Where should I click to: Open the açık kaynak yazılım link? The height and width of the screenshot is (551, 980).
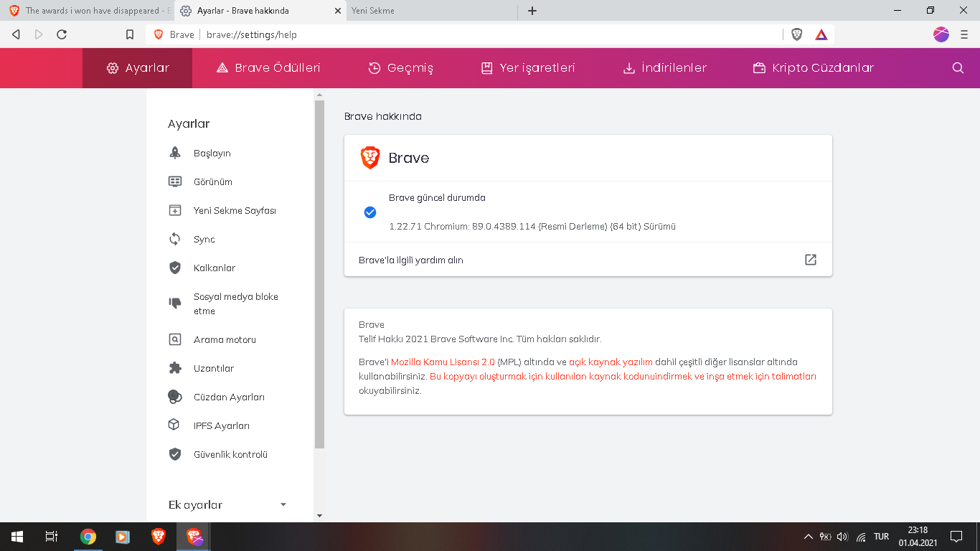611,362
